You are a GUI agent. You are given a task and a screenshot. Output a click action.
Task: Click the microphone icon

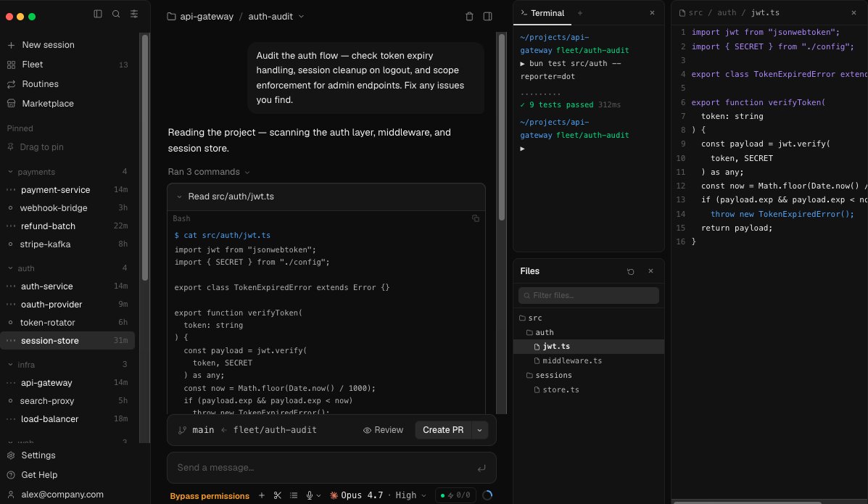[x=310, y=496]
